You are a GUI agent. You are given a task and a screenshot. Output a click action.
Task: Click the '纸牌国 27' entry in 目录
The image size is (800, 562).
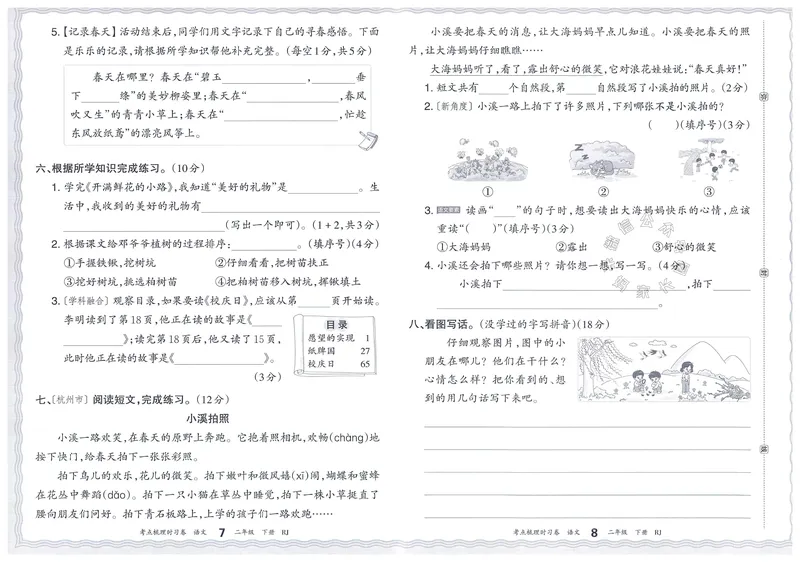click(x=339, y=351)
